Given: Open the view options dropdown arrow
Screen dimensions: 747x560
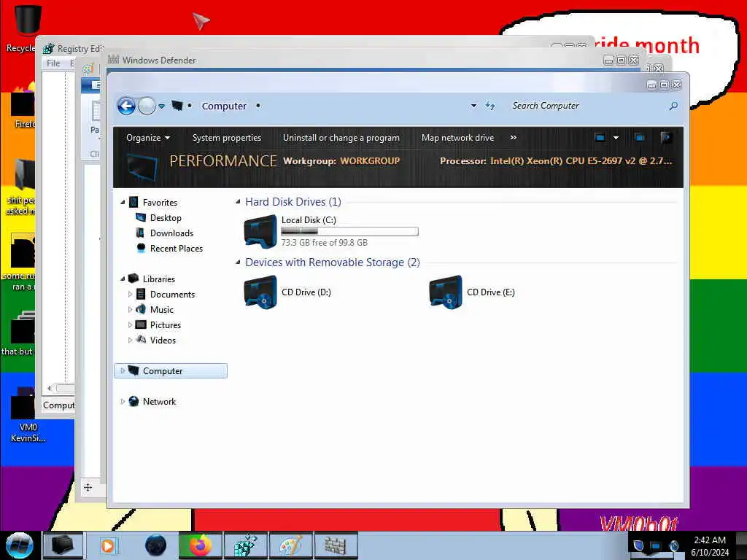Looking at the screenshot, I should point(616,138).
